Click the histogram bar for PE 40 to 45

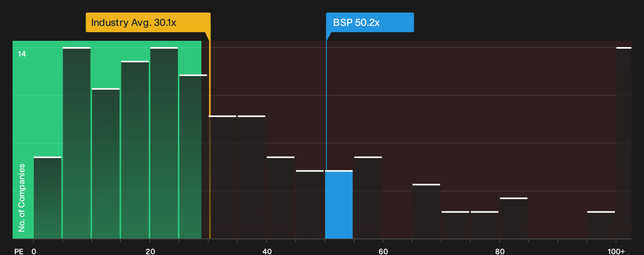[281, 198]
